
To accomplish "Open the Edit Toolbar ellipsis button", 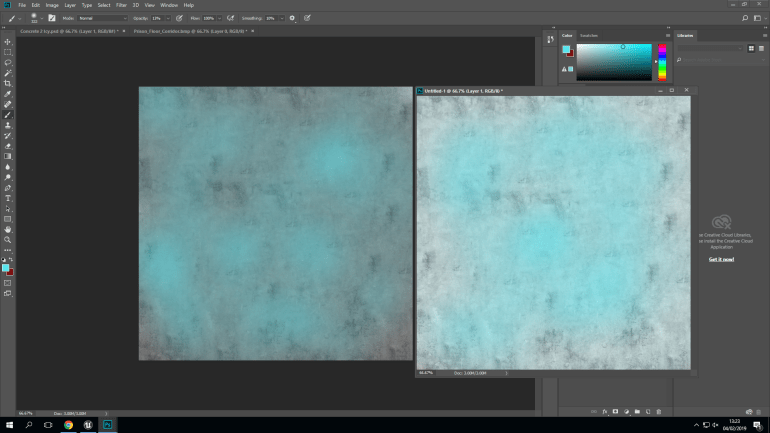I will 8,250.
